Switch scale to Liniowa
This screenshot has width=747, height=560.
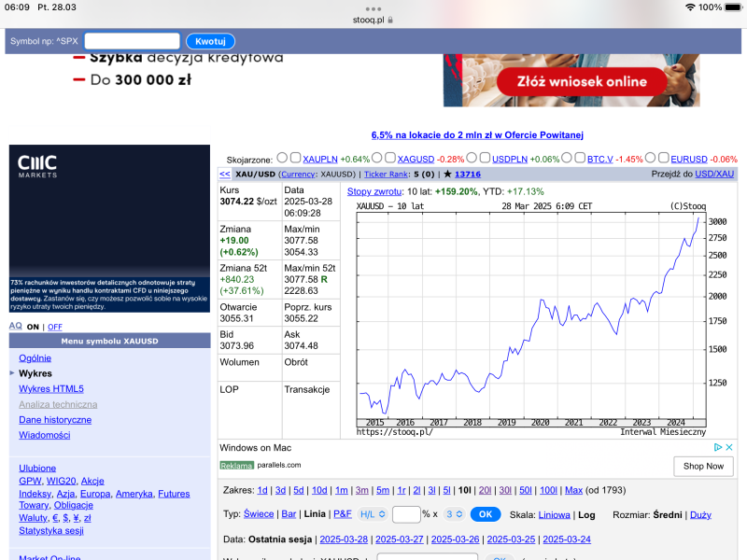[554, 515]
